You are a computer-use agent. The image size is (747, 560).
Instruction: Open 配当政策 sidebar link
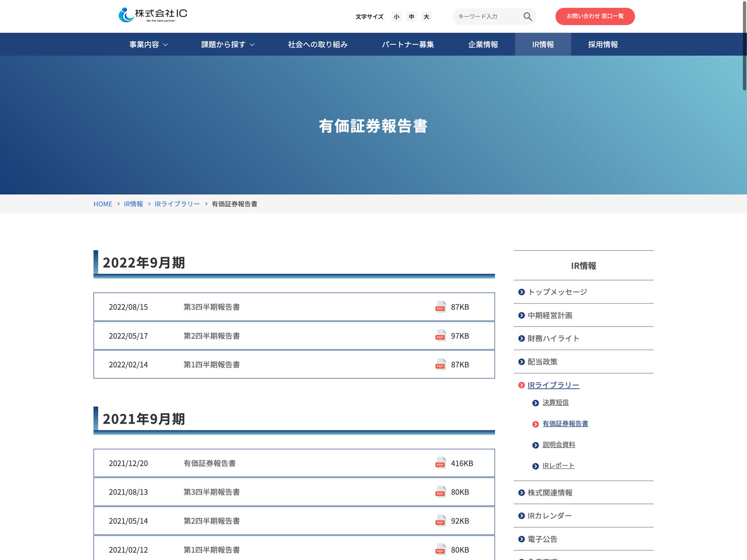(543, 362)
